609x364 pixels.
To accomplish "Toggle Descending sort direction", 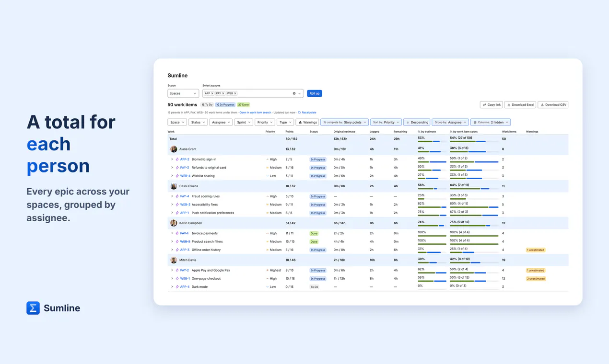I will point(417,122).
